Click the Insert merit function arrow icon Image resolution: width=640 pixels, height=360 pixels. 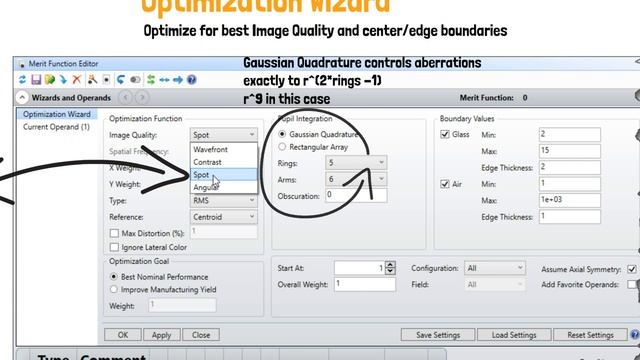point(63,80)
